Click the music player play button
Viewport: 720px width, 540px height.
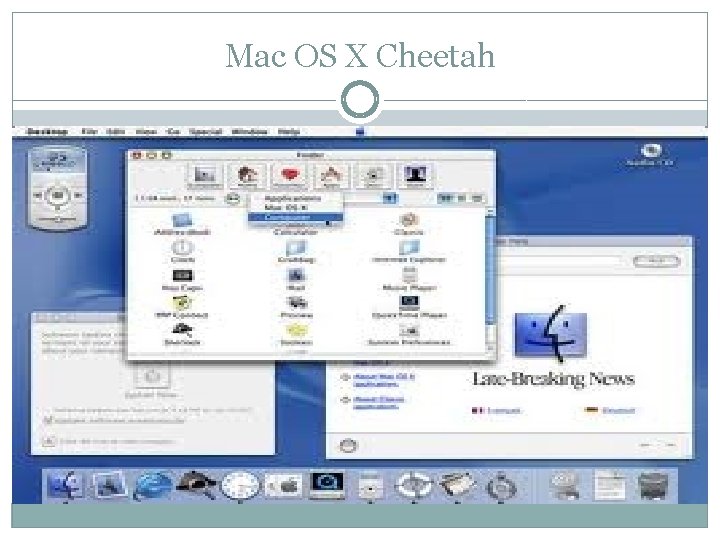pos(58,196)
